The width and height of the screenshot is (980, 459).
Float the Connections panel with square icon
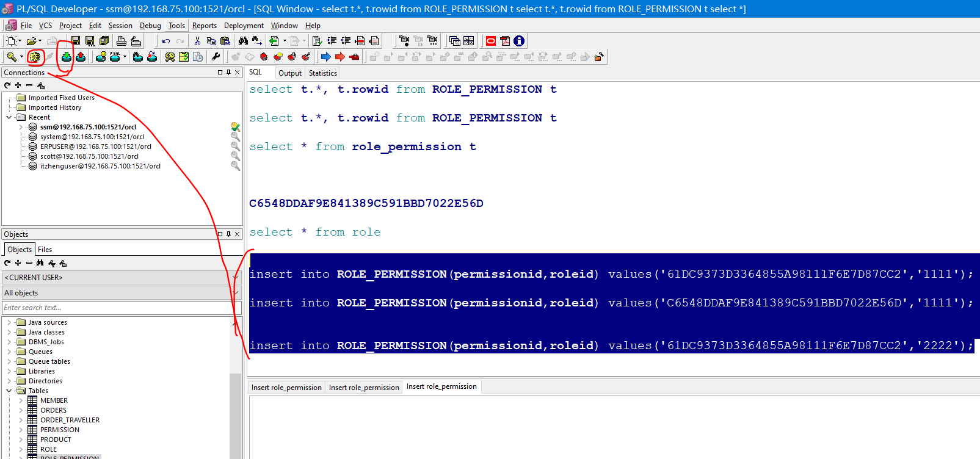click(220, 72)
